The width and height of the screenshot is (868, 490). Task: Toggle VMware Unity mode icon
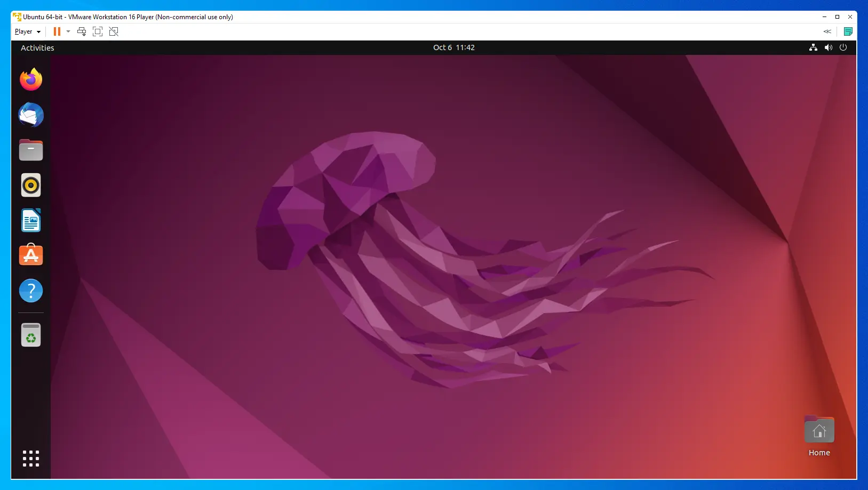tap(114, 31)
